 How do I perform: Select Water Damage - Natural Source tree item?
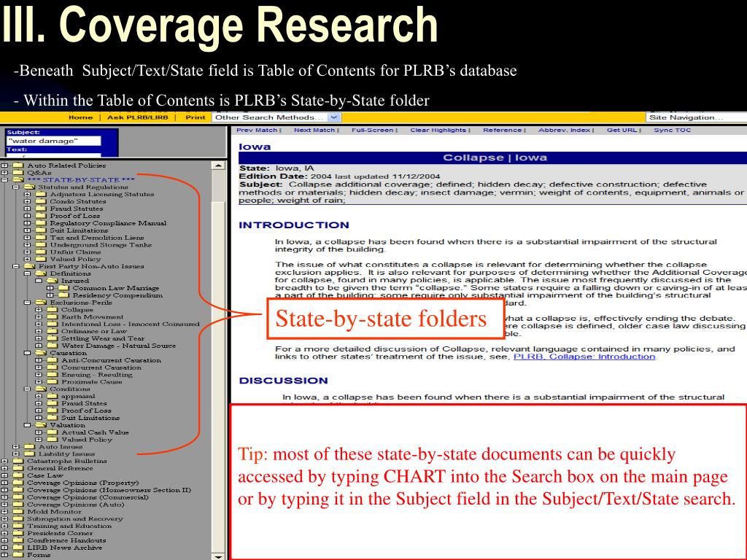(x=119, y=346)
